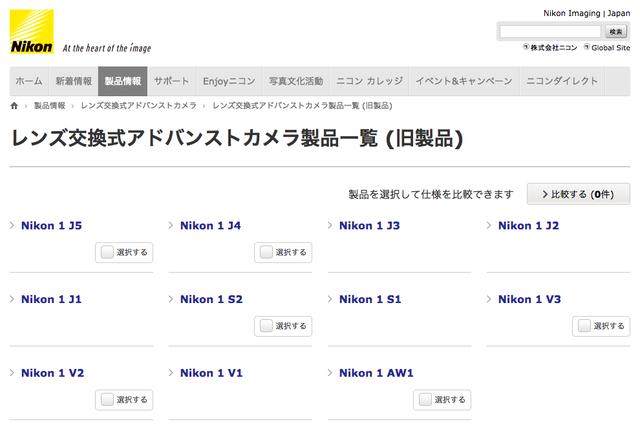Click the arrow icon beside Nikon 1 AW1
This screenshot has width=640, height=440.
coord(330,373)
